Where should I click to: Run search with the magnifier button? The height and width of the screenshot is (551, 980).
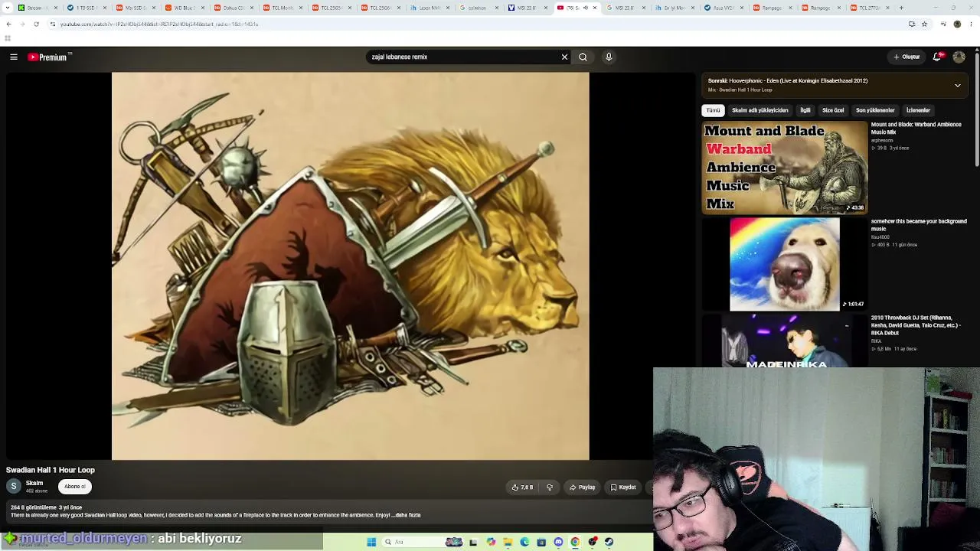(x=583, y=57)
